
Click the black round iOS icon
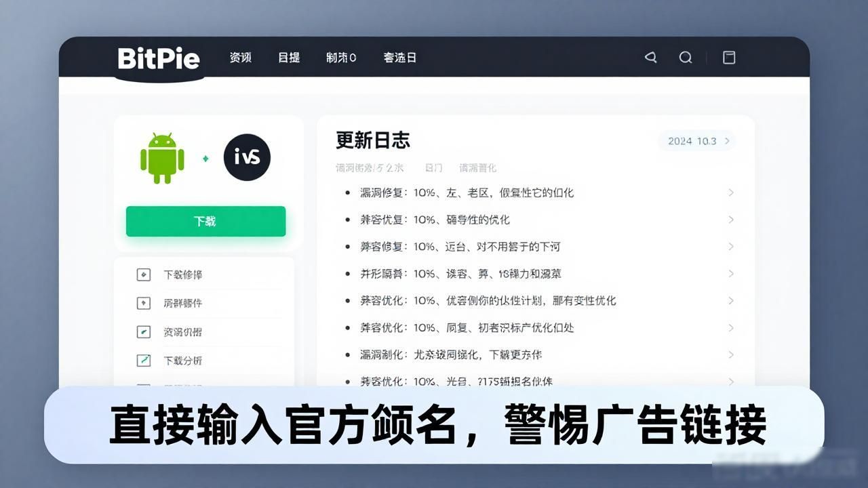point(247,157)
